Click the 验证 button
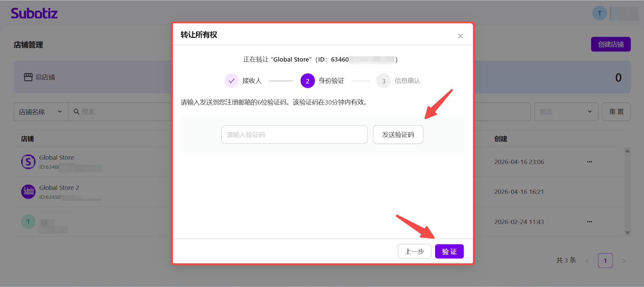Viewport: 644px width, 287px height. pos(449,252)
